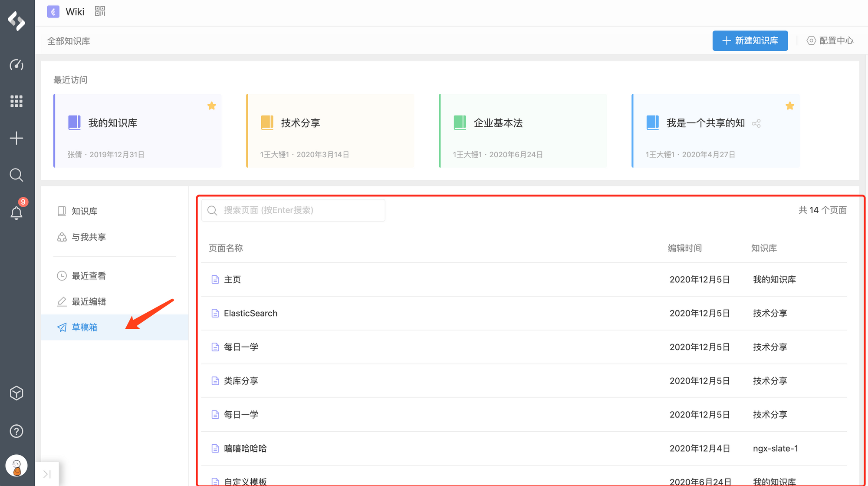Viewport: 868px width, 486px height.
Task: Open the dashboard gauge icon
Action: (16, 65)
